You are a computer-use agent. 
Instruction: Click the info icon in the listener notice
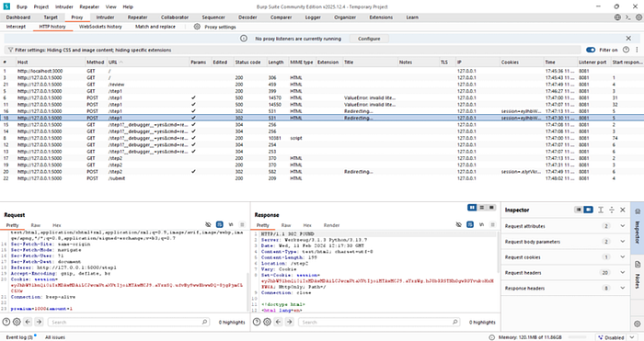pyautogui.click(x=244, y=39)
